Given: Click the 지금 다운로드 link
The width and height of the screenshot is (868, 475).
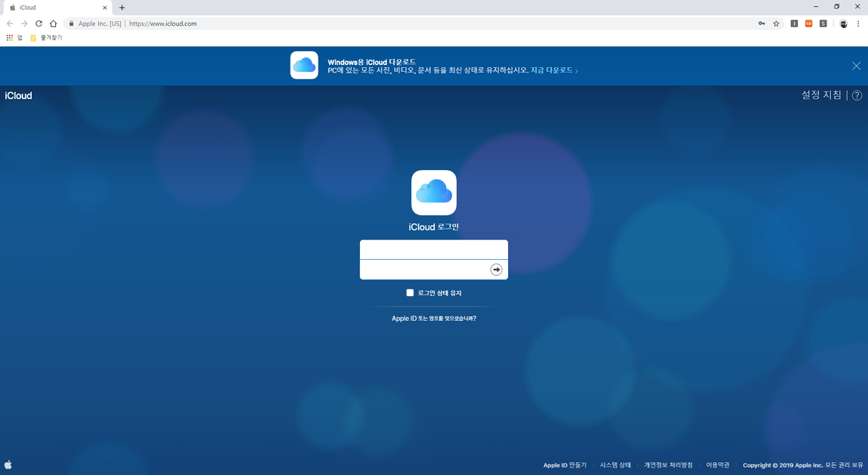Looking at the screenshot, I should [x=554, y=70].
